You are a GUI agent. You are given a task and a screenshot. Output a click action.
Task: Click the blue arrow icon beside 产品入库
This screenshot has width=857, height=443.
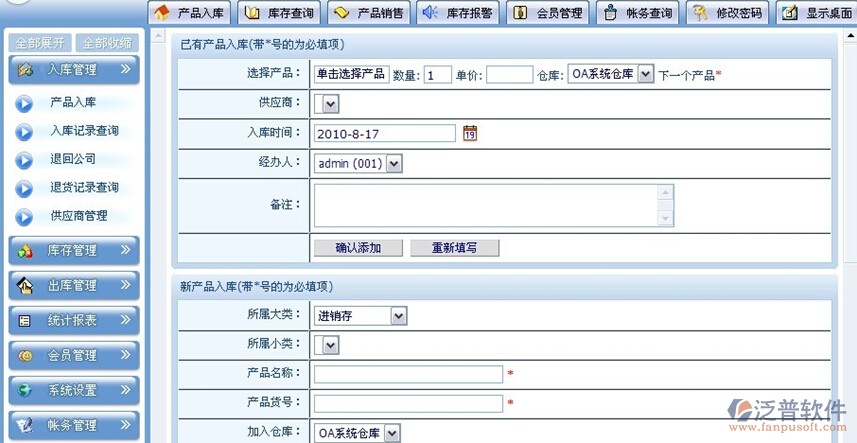pyautogui.click(x=24, y=103)
